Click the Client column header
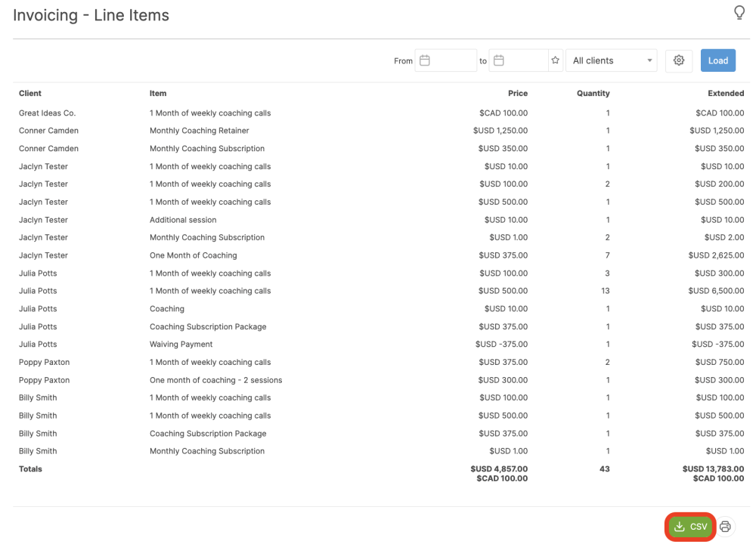Viewport: 756px width, 544px height. click(x=30, y=93)
